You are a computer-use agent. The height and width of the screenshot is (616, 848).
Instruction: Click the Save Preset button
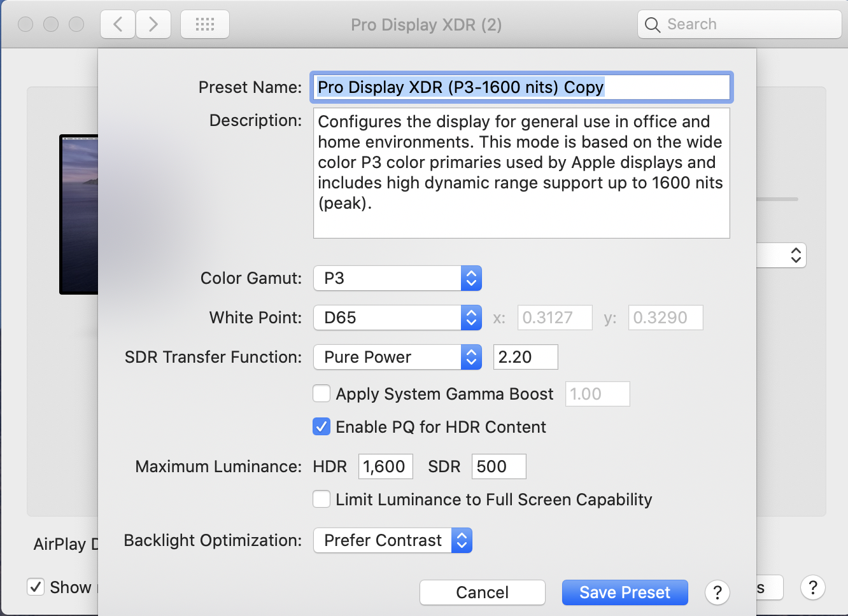click(x=625, y=592)
